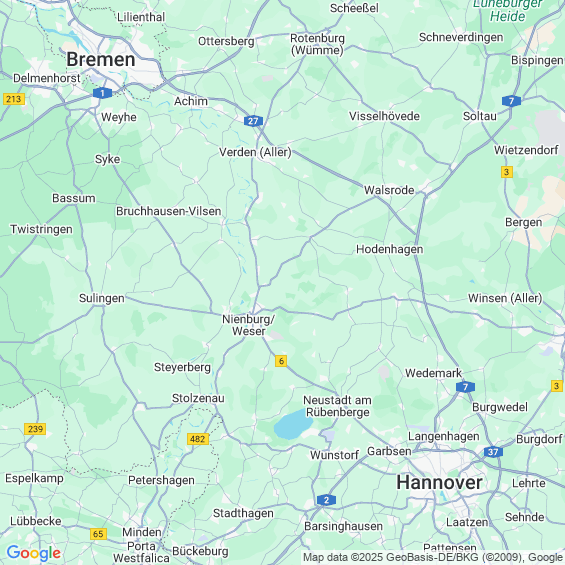565x565 pixels.
Task: Select the Hannover city label
Action: [439, 482]
